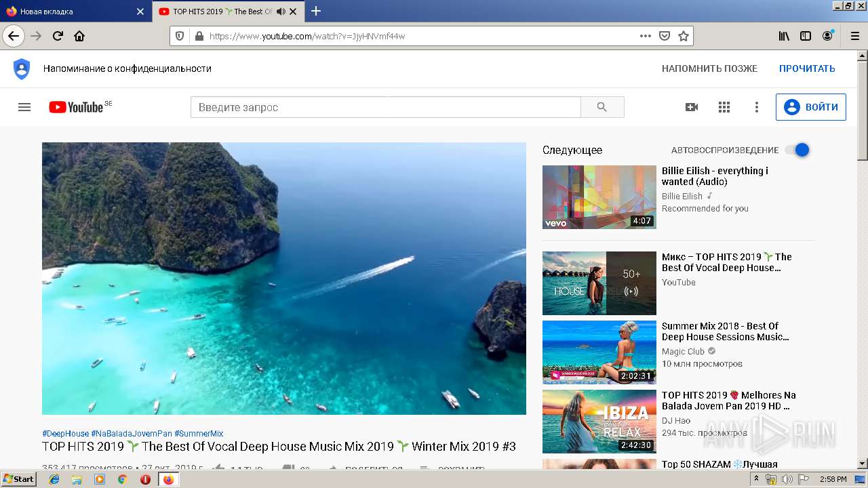868x488 pixels.
Task: Click НАПОМНИТЬ ПОЗЖЕ in privacy reminder
Action: tap(709, 68)
